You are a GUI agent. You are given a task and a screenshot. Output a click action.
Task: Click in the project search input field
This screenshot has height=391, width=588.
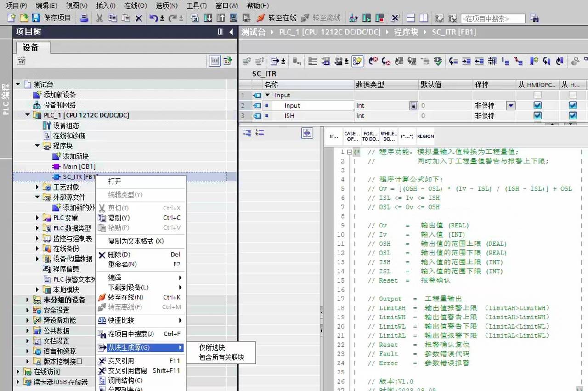coord(492,18)
